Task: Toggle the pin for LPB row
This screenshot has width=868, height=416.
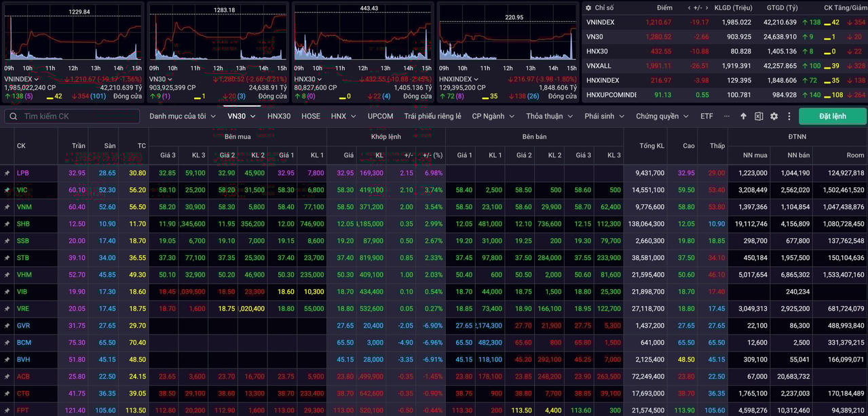Action: 7,173
